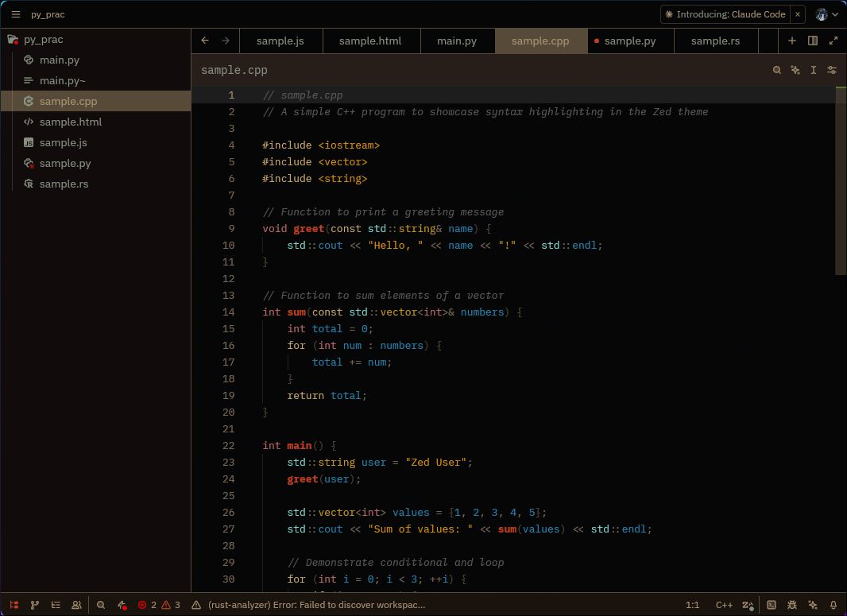The image size is (847, 616).
Task: Click the '// sample.cpp' comment on line 1
Action: [303, 95]
